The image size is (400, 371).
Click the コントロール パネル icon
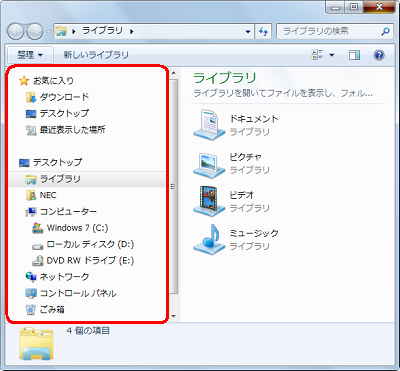(x=31, y=294)
